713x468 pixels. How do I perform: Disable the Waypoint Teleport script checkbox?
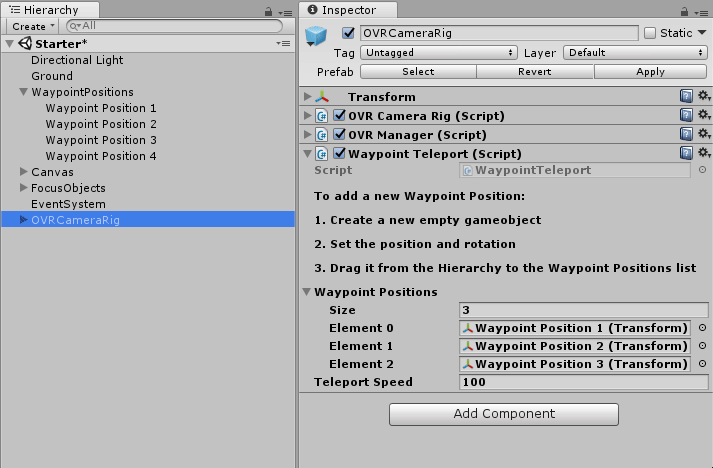339,154
